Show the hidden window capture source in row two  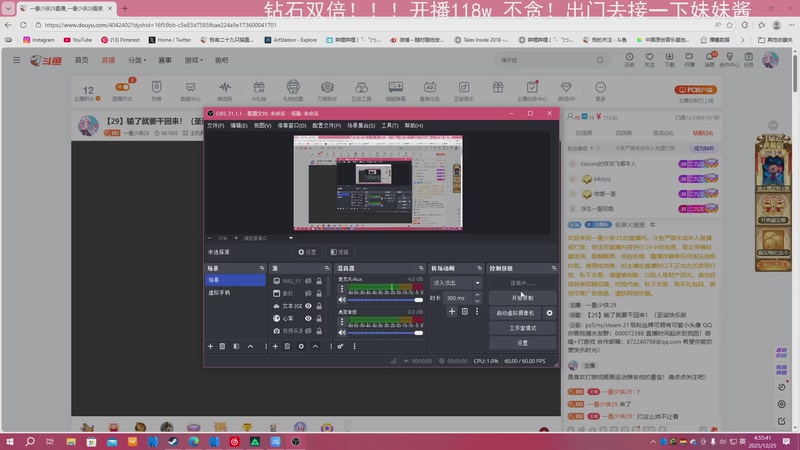(x=308, y=293)
